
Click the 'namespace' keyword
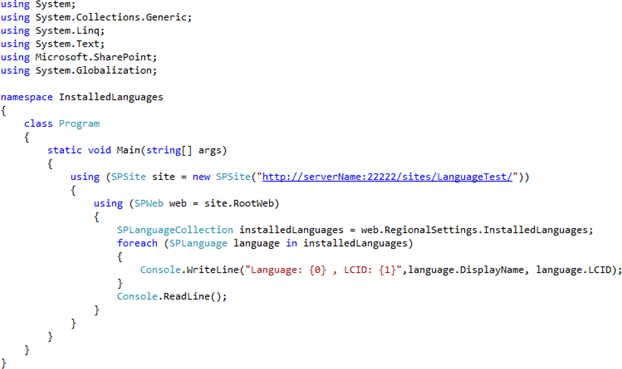coord(27,97)
